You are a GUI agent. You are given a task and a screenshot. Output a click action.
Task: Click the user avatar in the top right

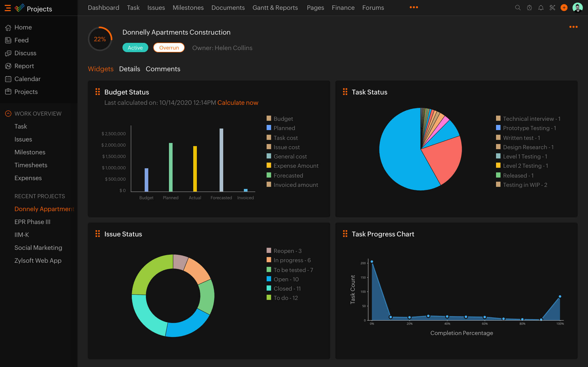578,7
